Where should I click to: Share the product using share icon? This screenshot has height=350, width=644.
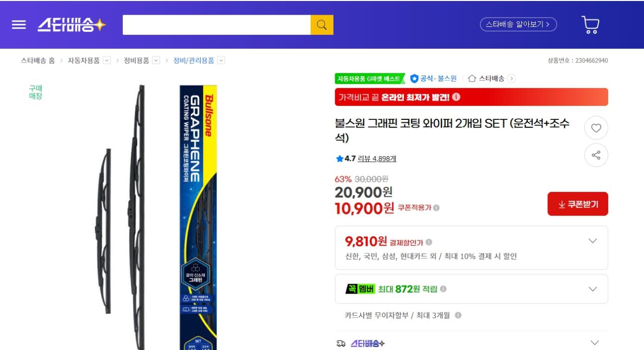pyautogui.click(x=596, y=155)
